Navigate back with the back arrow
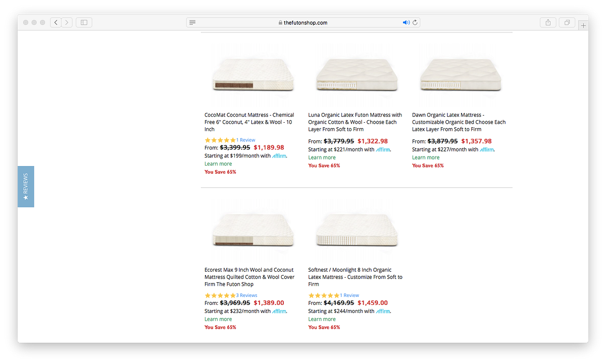 click(56, 22)
